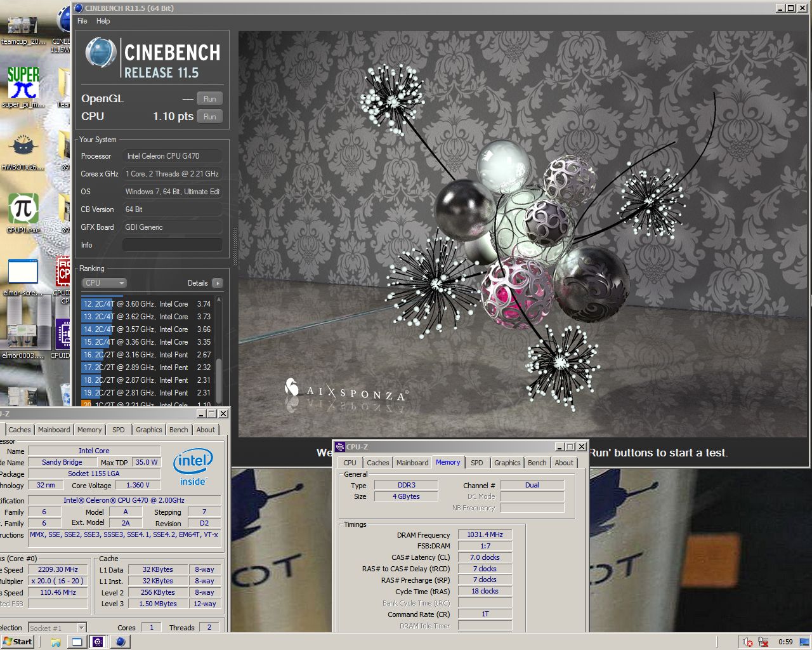Click the Intel inside logo in CPU-Z

(x=193, y=467)
